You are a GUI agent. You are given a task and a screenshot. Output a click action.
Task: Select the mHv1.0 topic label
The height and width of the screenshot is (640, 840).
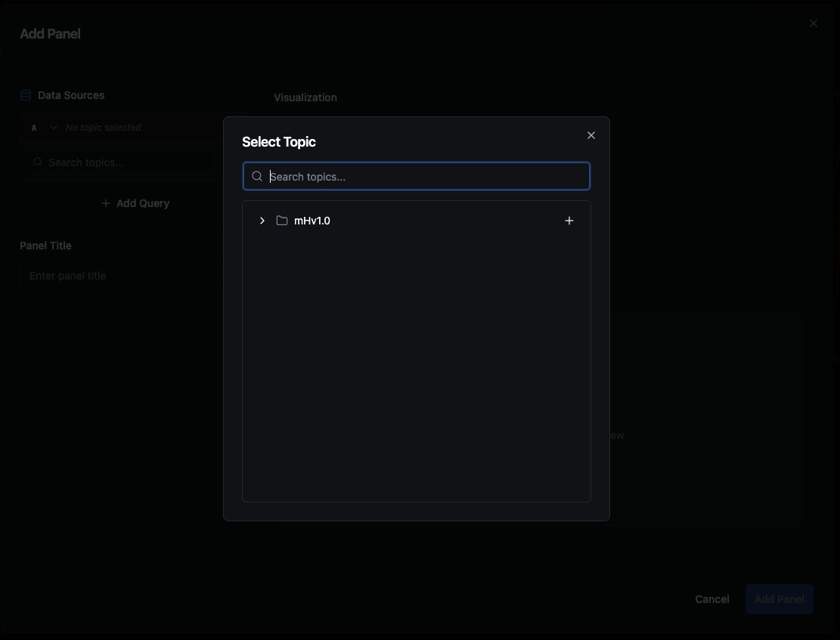click(312, 221)
